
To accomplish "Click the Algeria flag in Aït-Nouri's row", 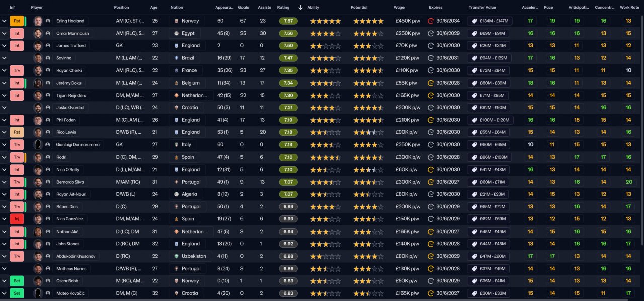I will point(176,194).
